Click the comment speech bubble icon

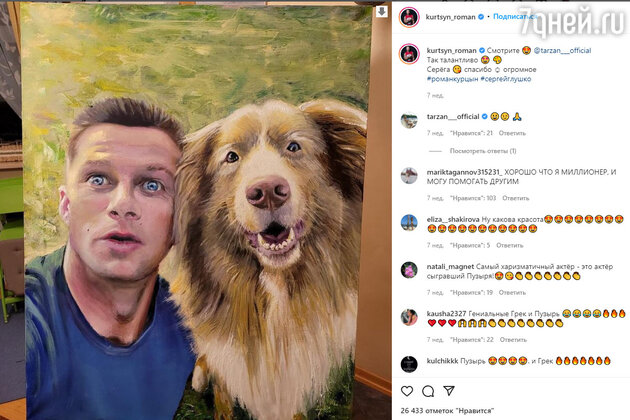coord(428,390)
